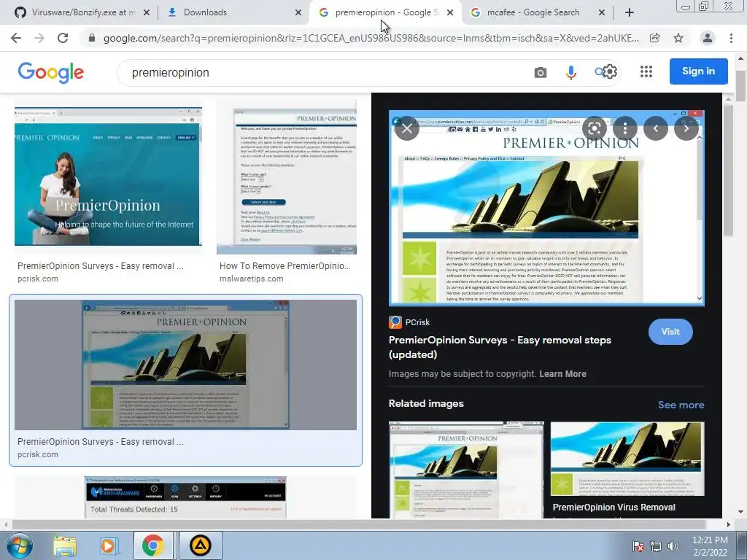Open the Chrome profile avatar icon
Screen dimensions: 747x560
[708, 38]
